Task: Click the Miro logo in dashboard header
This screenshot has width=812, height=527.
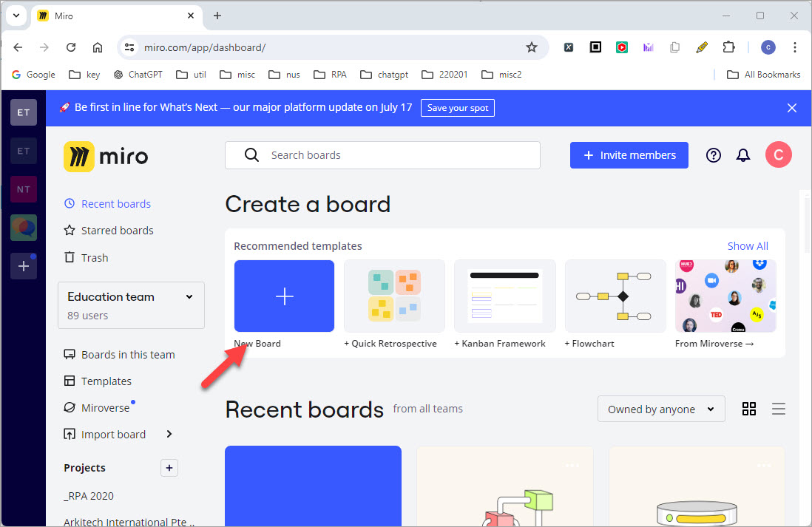Action: [x=106, y=157]
